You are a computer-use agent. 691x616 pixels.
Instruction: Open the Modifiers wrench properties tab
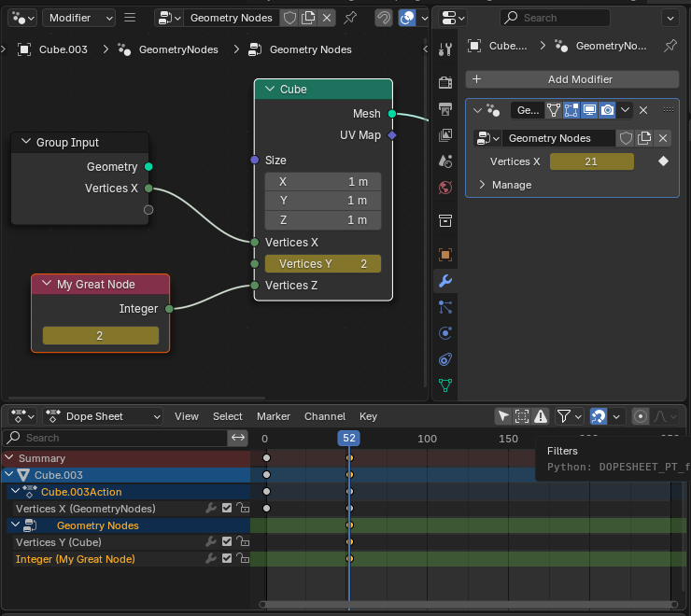445,281
